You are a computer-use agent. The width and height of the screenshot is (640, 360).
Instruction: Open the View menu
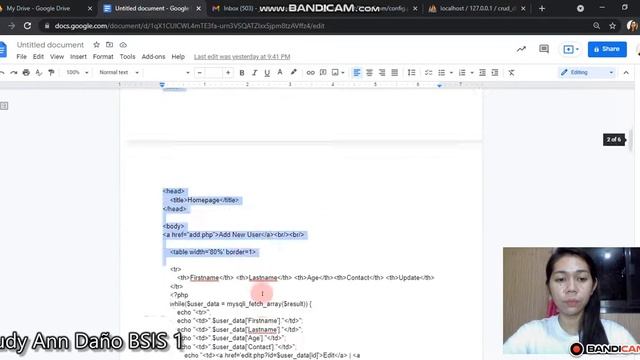point(57,57)
